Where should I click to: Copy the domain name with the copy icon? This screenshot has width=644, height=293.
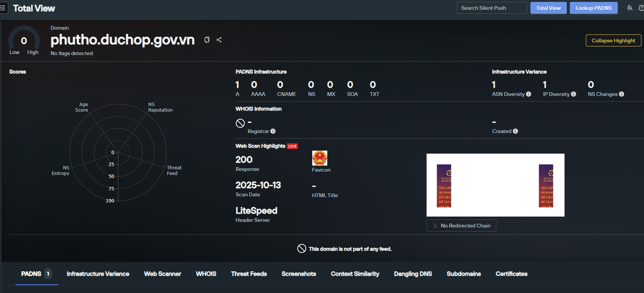coord(207,40)
